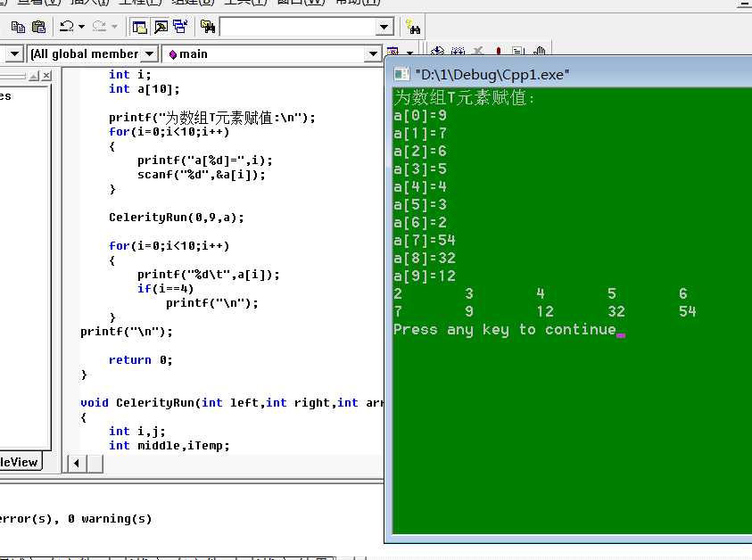Click the code line "int a[10];"
This screenshot has height=560, width=752.
point(145,89)
